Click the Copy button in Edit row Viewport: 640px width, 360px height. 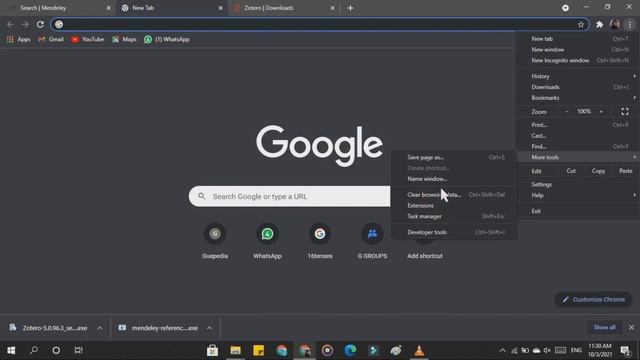pos(598,171)
